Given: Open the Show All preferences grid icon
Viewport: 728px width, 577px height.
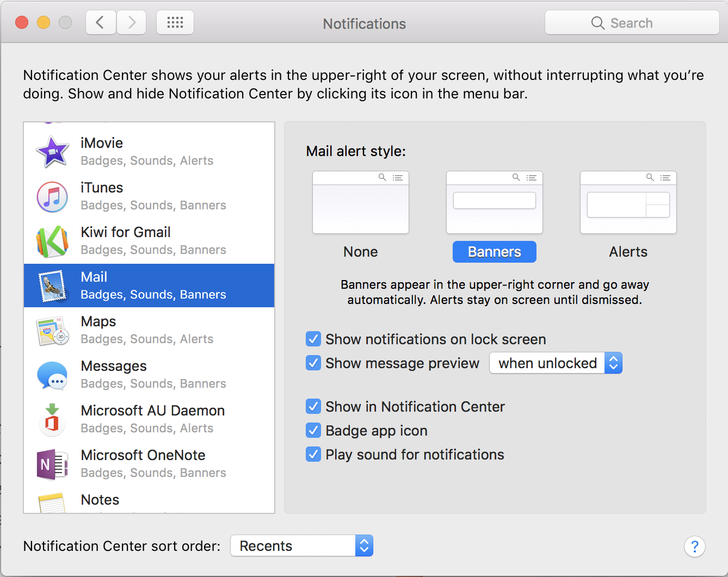Looking at the screenshot, I should tap(175, 22).
